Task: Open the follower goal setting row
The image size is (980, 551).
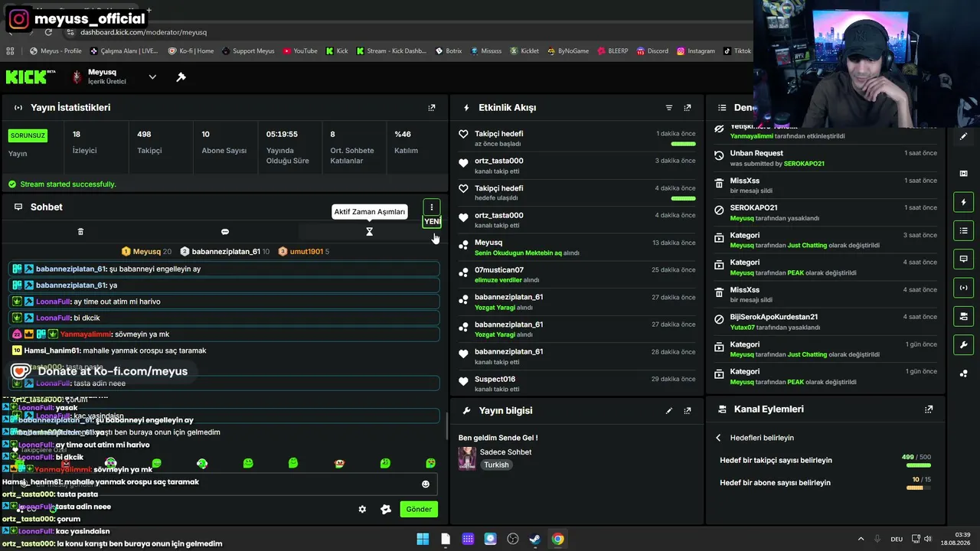Action: click(x=825, y=461)
